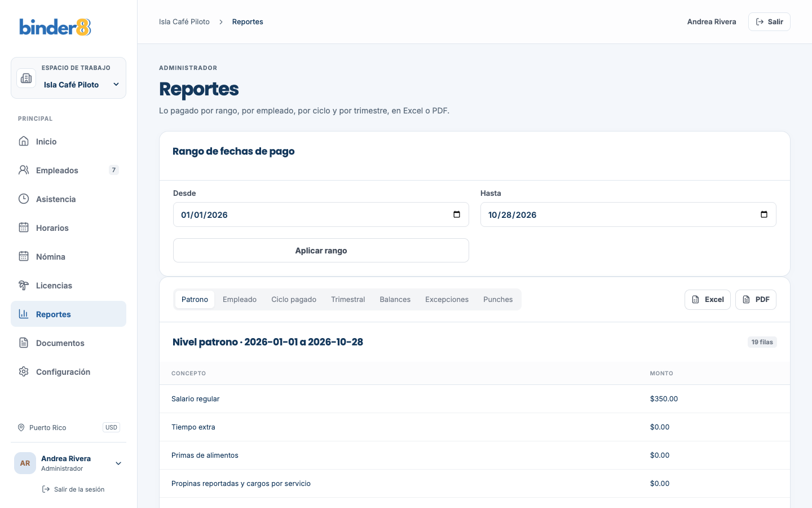This screenshot has height=508, width=812.
Task: Click the Licencias palm tree icon
Action: (x=24, y=285)
